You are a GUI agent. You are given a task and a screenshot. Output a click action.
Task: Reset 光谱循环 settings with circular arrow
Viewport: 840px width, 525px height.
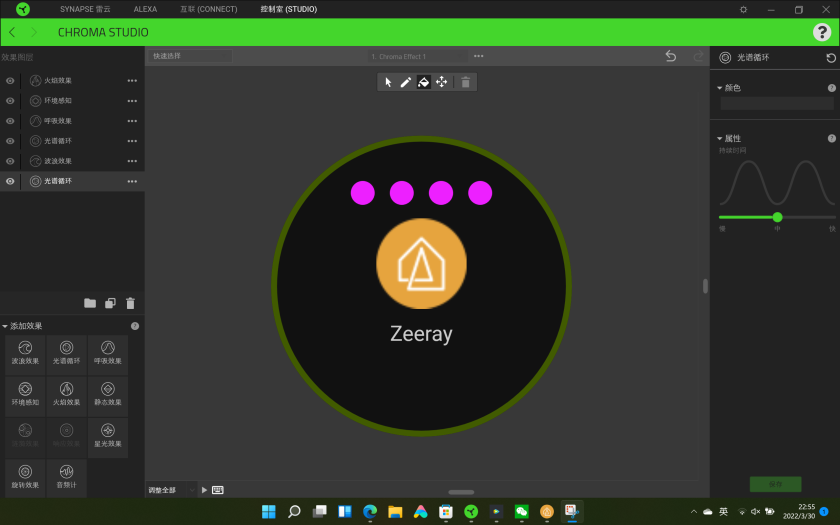[x=831, y=58]
